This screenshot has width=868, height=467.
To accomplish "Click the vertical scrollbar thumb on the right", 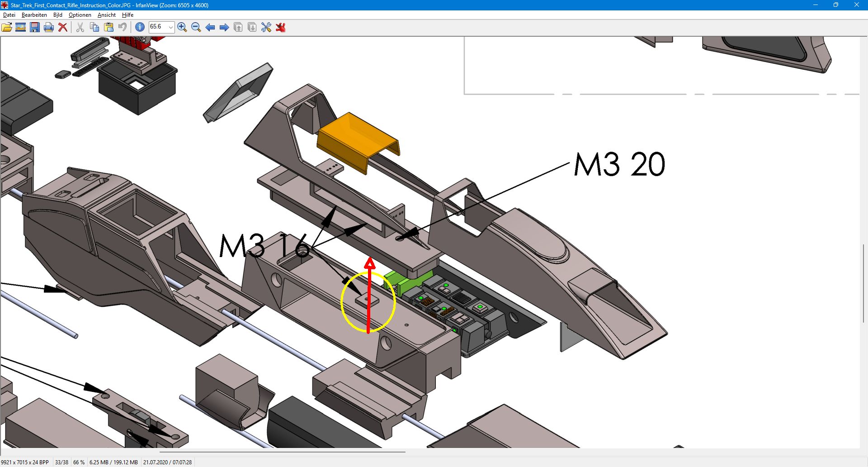I will pos(863,283).
